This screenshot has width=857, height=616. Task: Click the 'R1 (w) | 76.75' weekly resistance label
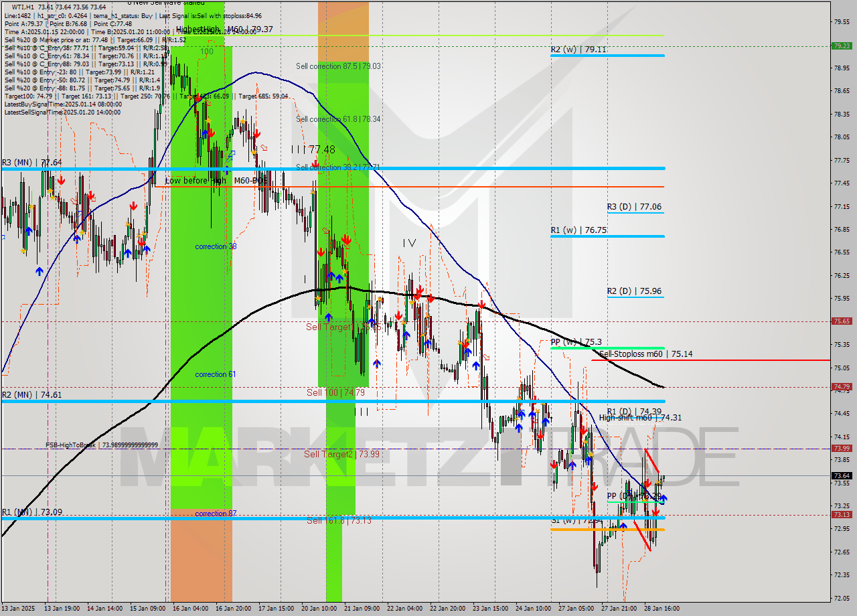click(578, 230)
